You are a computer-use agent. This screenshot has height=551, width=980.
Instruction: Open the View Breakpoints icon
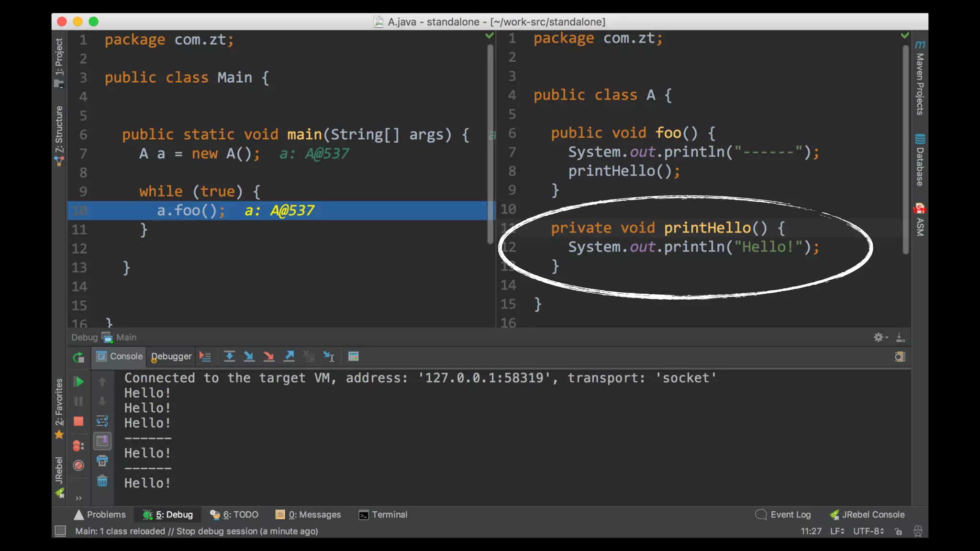tap(78, 446)
